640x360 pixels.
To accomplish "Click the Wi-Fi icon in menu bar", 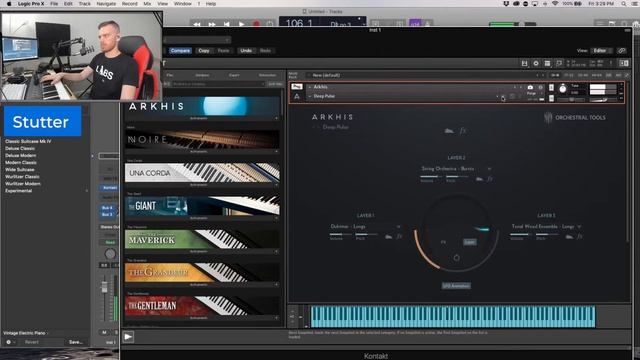I will 555,4.
